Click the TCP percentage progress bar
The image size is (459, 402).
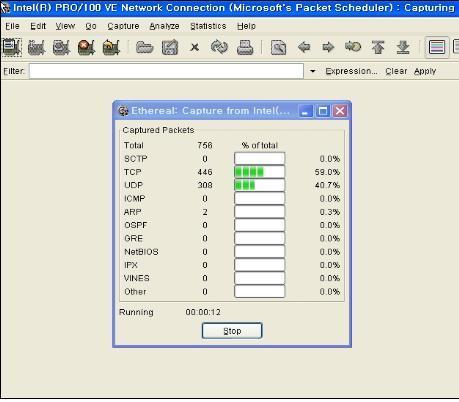point(260,172)
